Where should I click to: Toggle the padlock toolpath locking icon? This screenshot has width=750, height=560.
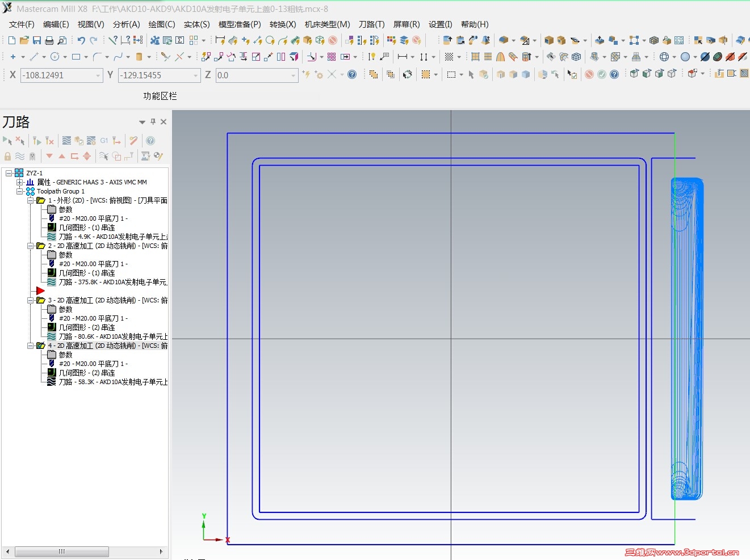7,156
